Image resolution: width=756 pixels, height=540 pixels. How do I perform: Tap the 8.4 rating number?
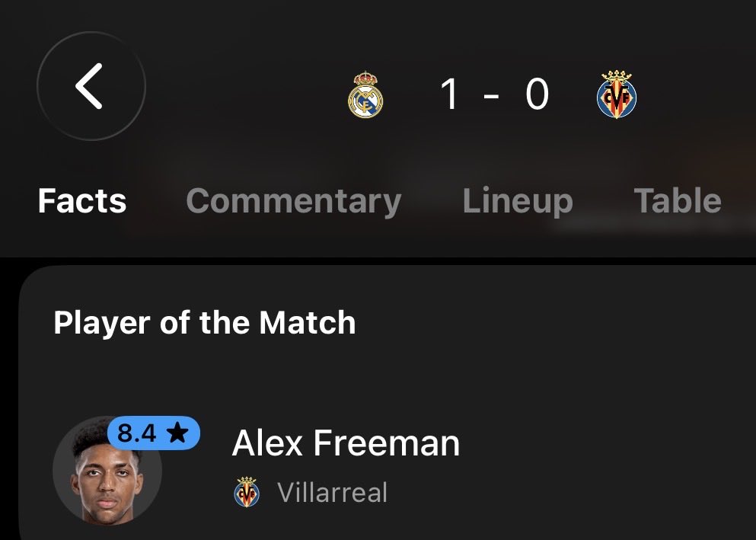(137, 433)
